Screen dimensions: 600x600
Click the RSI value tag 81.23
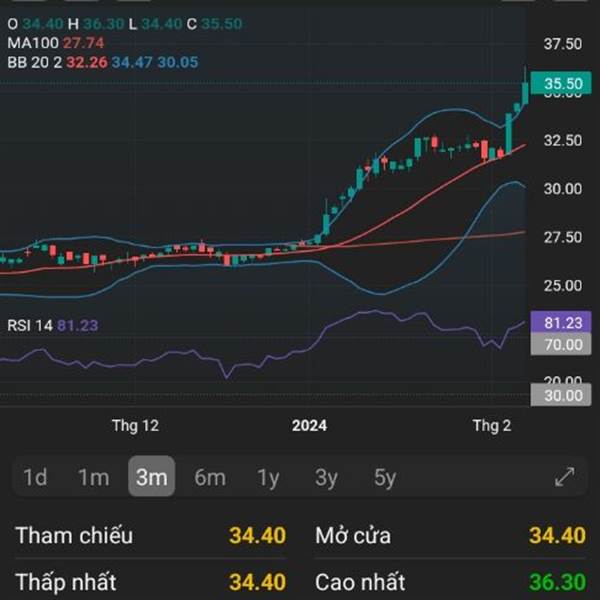[561, 322]
